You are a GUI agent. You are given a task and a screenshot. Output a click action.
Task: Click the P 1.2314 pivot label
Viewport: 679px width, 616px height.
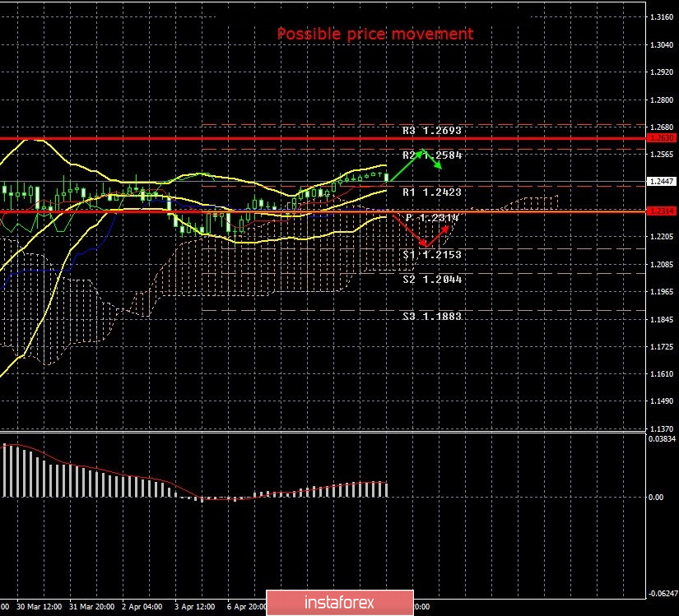point(432,218)
